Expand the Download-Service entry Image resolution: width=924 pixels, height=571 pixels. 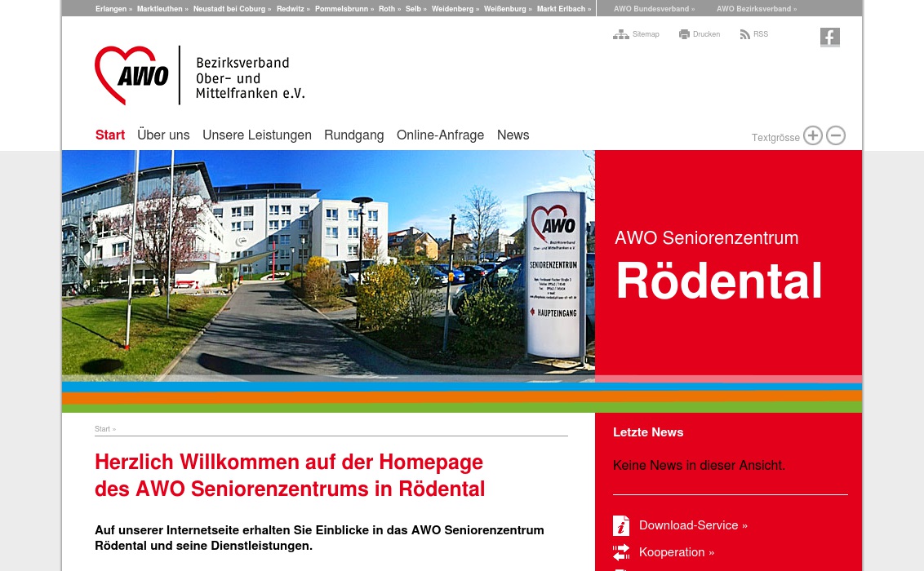click(x=693, y=525)
